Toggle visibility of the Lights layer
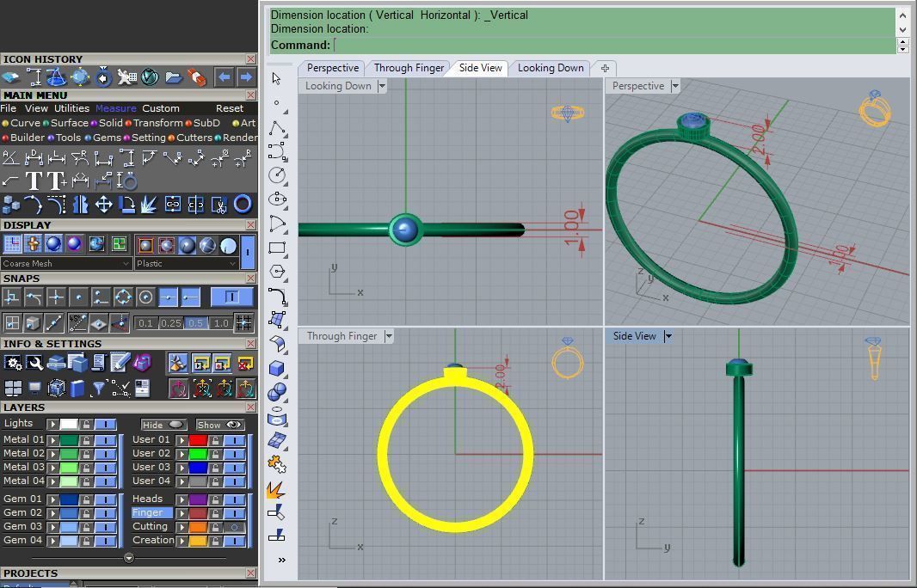The width and height of the screenshot is (917, 588). coord(106,425)
